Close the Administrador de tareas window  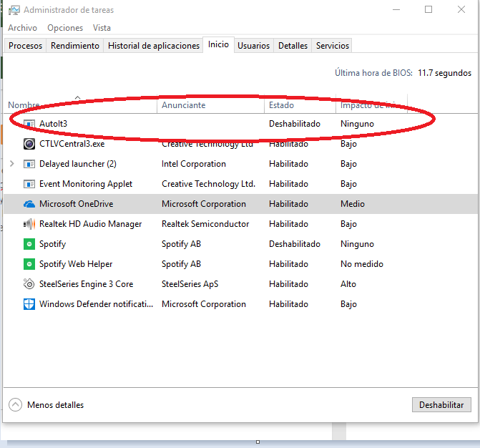[461, 9]
